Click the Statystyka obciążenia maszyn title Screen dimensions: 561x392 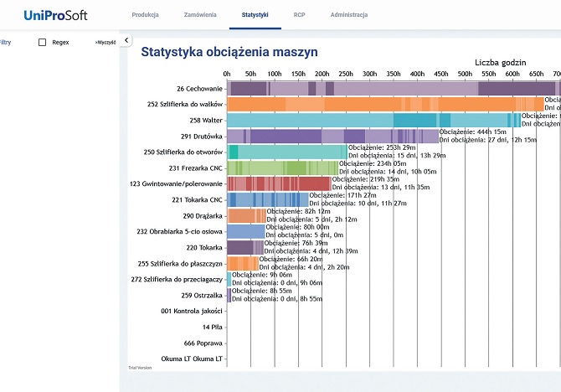tap(229, 52)
